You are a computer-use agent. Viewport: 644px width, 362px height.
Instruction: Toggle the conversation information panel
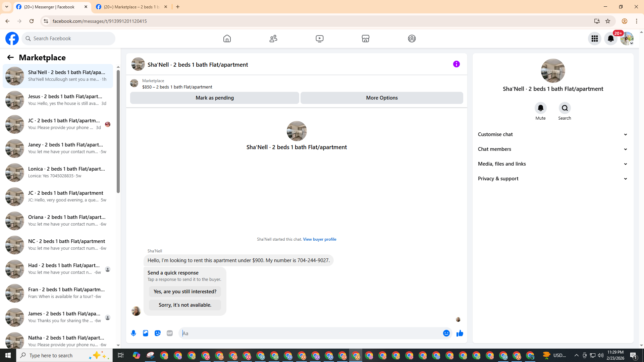[456, 64]
